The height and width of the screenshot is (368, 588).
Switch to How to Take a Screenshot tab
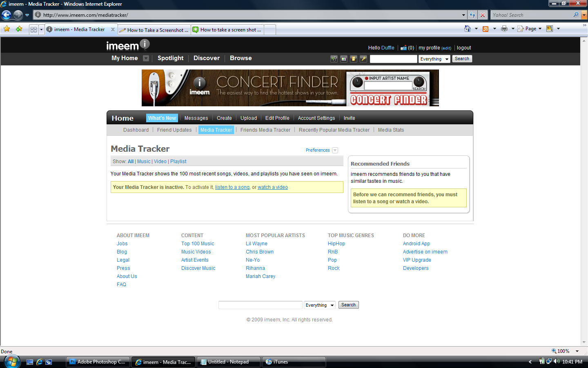(154, 30)
